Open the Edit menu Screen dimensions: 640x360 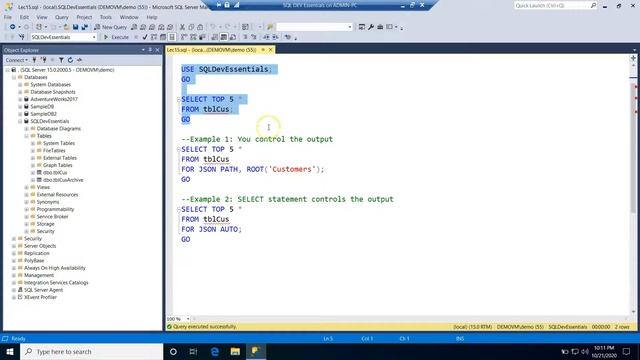(24, 17)
